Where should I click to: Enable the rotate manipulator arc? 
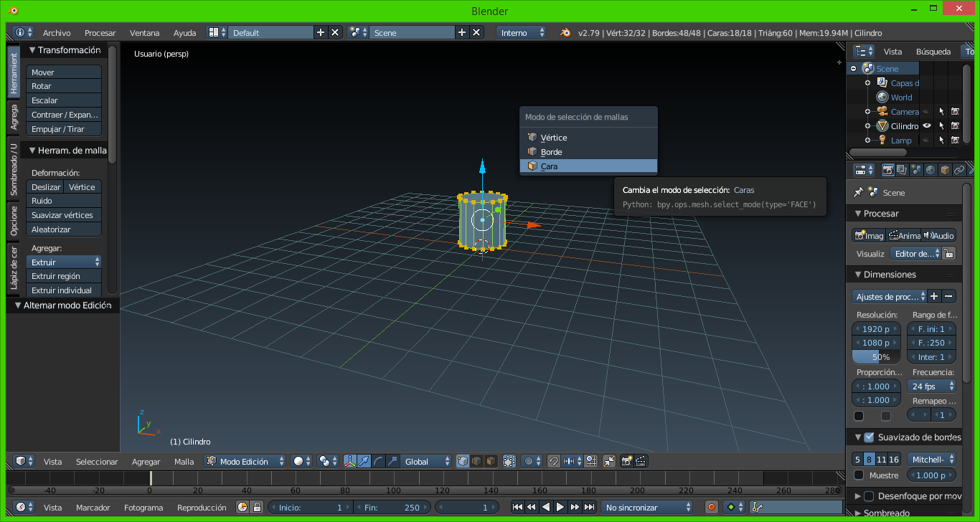(x=378, y=461)
